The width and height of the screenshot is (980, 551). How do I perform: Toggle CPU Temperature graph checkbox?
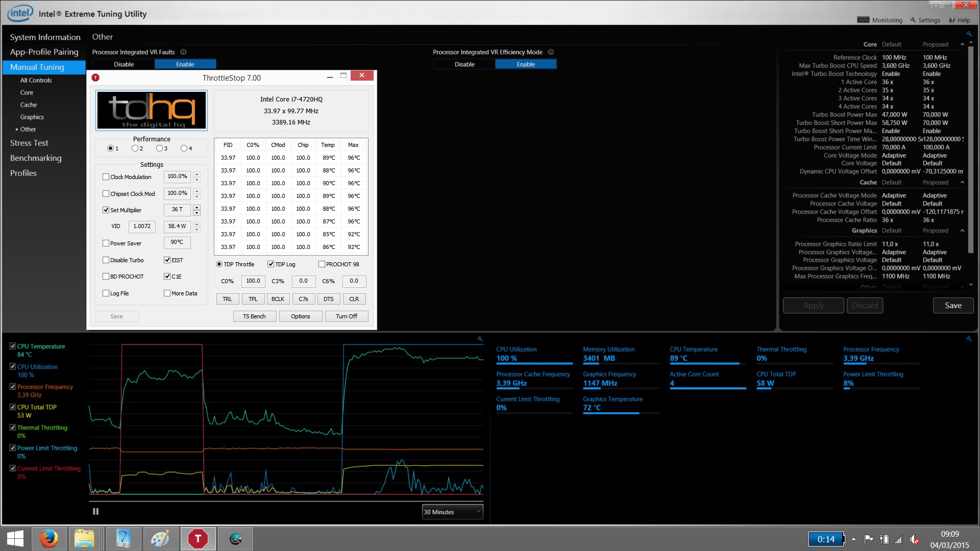tap(13, 346)
